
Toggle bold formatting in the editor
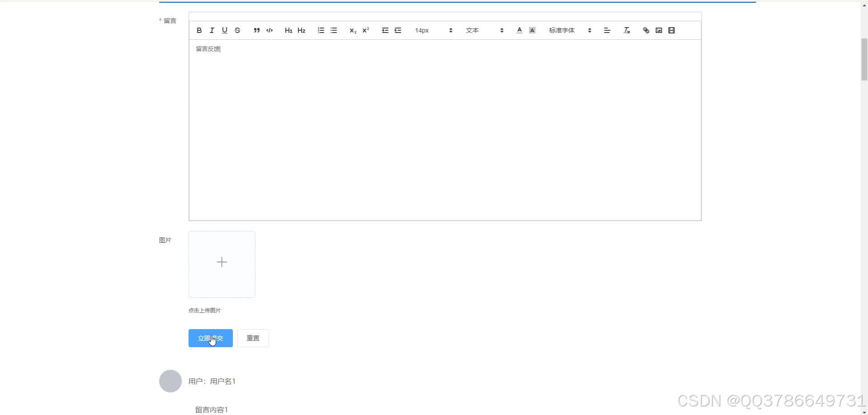tap(199, 30)
